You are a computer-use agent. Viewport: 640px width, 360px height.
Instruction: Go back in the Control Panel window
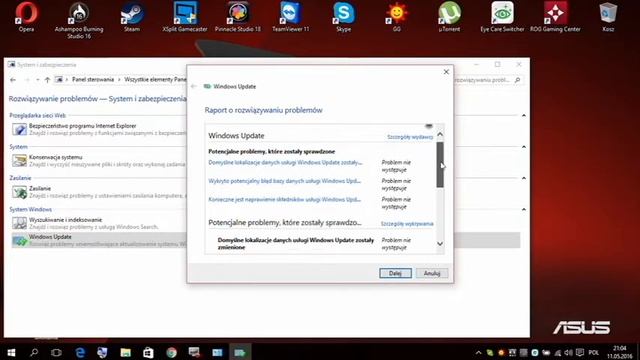(x=13, y=80)
